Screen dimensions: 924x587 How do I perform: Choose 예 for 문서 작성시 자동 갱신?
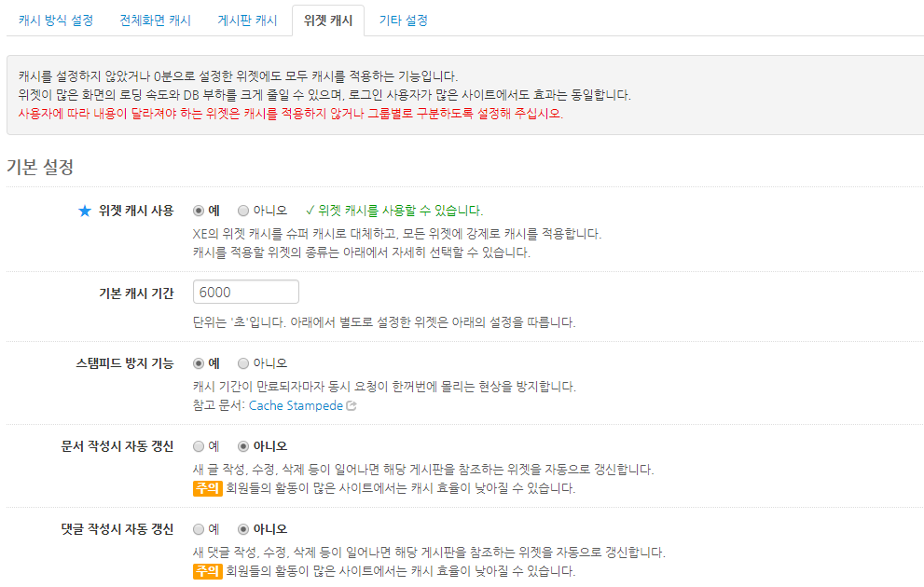pos(199,446)
